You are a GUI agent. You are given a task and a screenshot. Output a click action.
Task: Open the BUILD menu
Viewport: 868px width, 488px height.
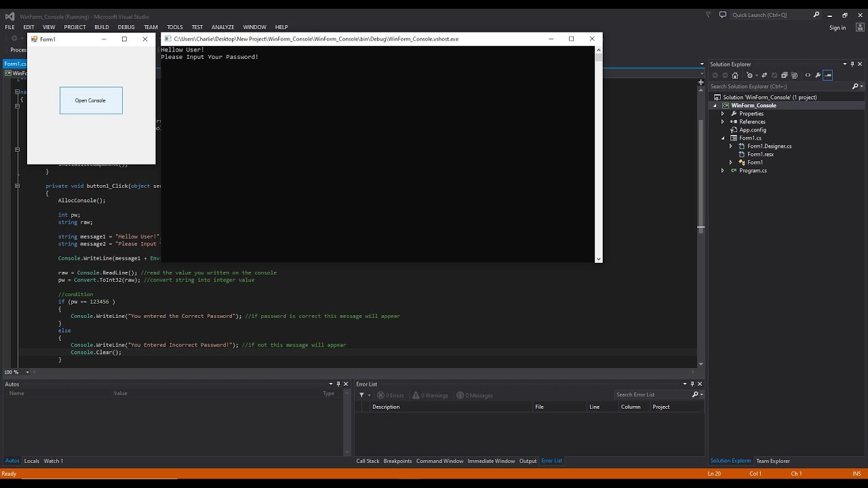point(102,27)
